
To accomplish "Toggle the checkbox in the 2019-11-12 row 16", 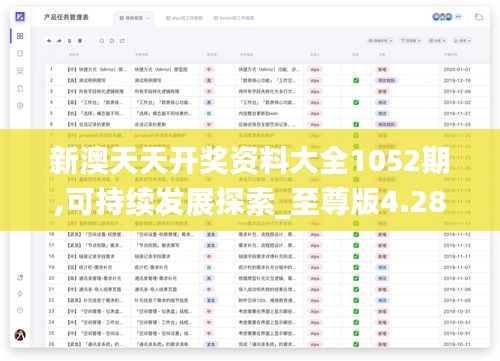I will [356, 234].
